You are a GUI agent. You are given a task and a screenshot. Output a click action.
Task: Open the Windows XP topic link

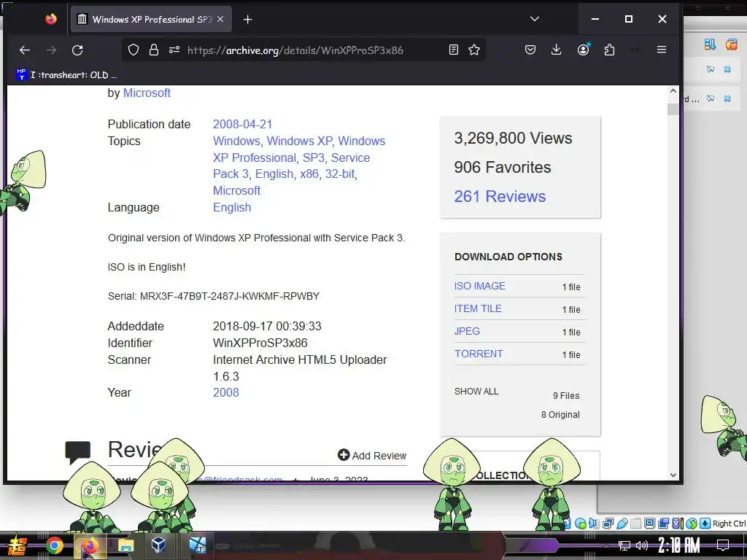coord(299,141)
